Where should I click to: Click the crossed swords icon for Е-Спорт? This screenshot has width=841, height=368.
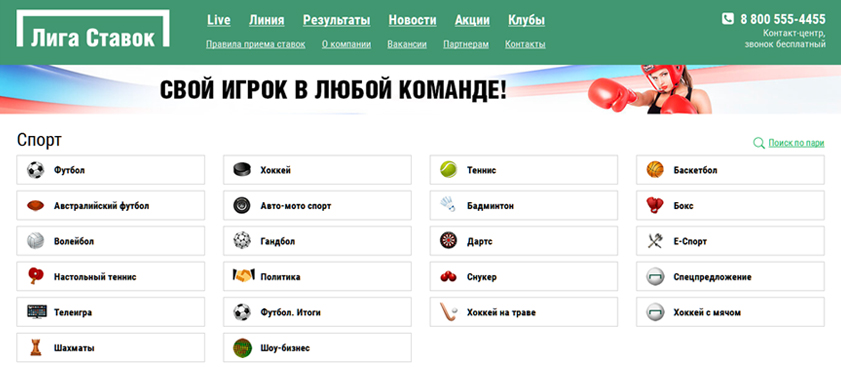[x=655, y=241]
